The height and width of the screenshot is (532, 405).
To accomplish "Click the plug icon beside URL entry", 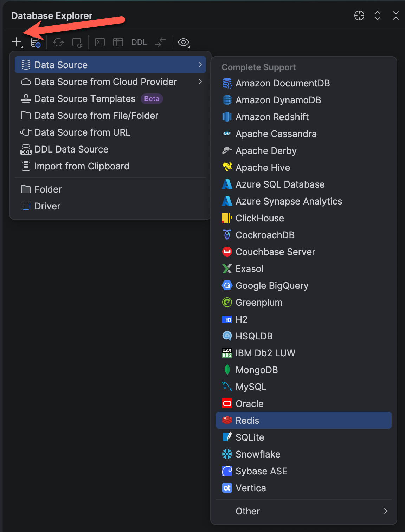I will click(x=26, y=132).
